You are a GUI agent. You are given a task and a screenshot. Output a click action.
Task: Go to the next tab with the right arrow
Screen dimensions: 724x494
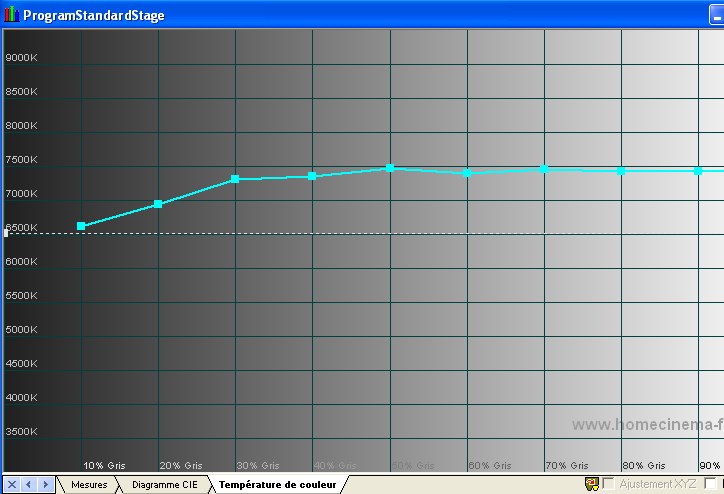(x=45, y=484)
